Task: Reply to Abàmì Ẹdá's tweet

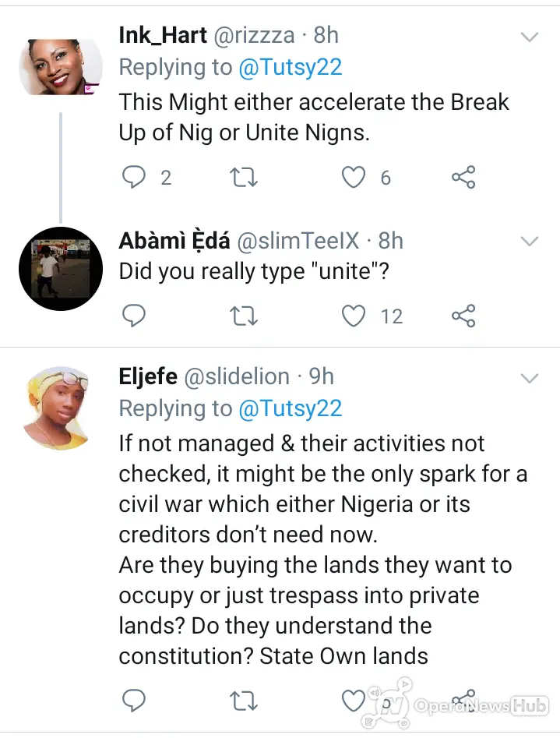Action: pyautogui.click(x=134, y=316)
